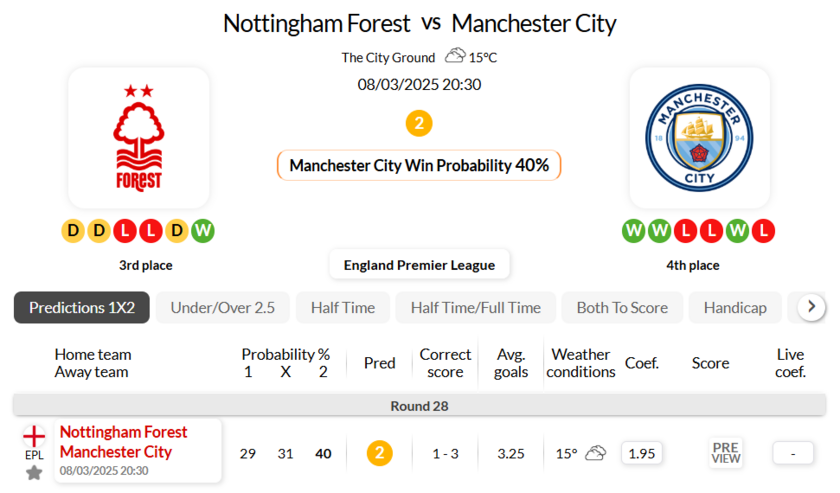
Task: Open the PRE VIEW match button
Action: 726,453
